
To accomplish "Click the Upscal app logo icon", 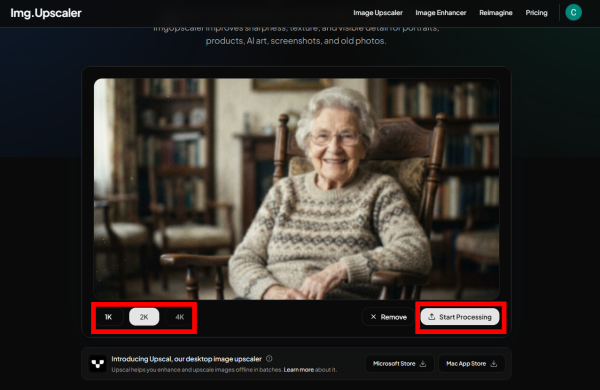I will (98, 364).
